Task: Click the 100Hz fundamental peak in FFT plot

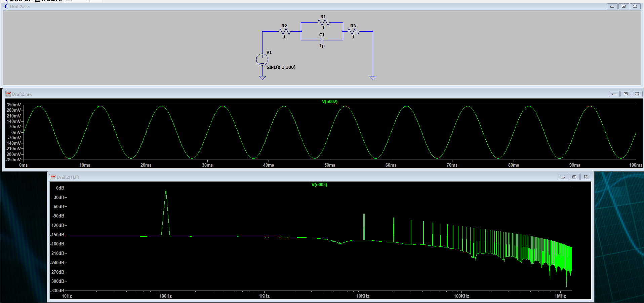Action: [166, 213]
